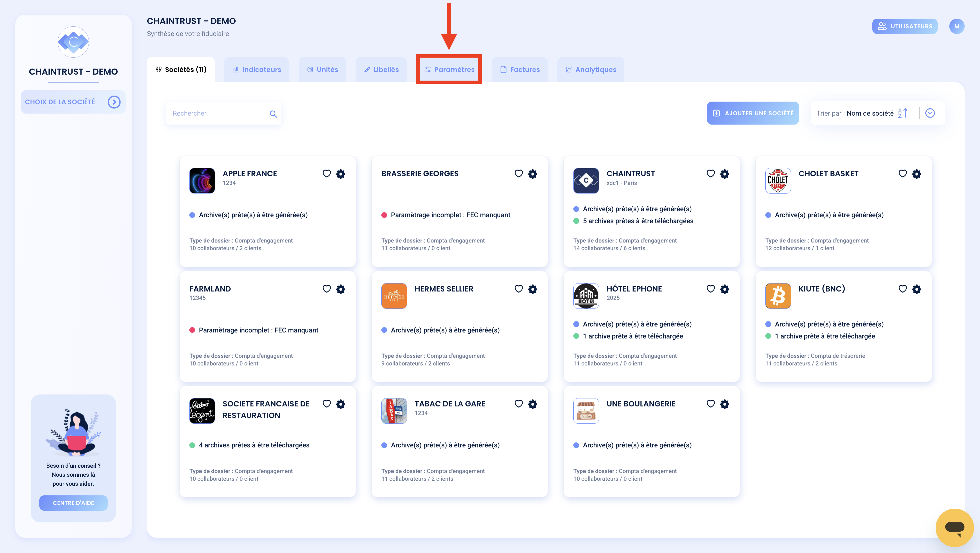Click KIUTE '1 archive prête à être téléchargée'

825,336
